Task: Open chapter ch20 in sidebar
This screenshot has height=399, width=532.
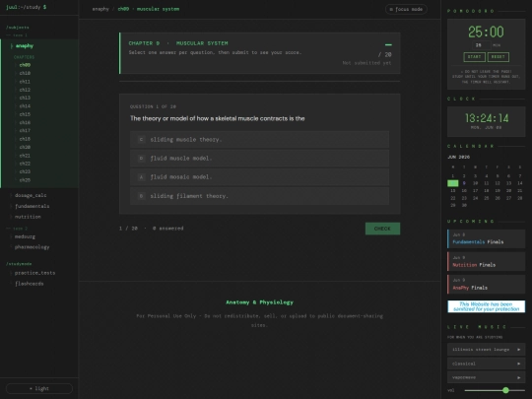Action: [x=25, y=147]
